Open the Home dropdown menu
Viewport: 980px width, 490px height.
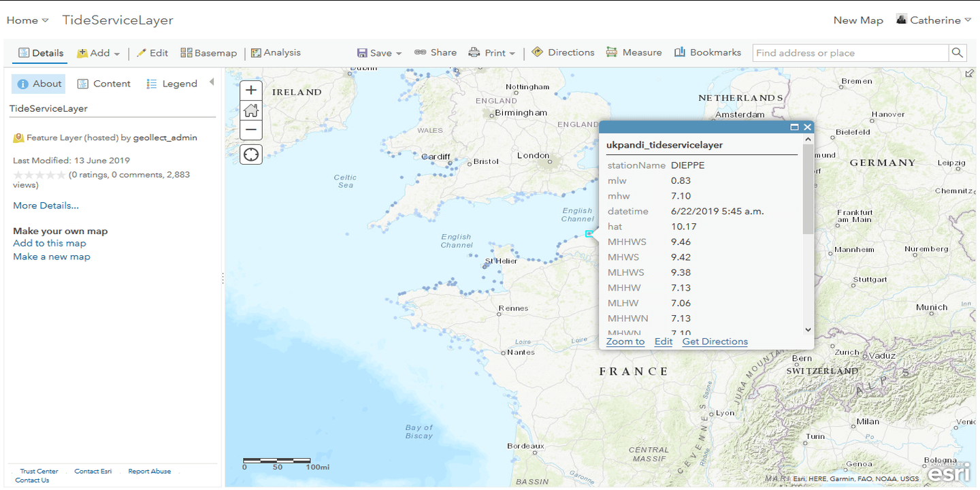27,20
